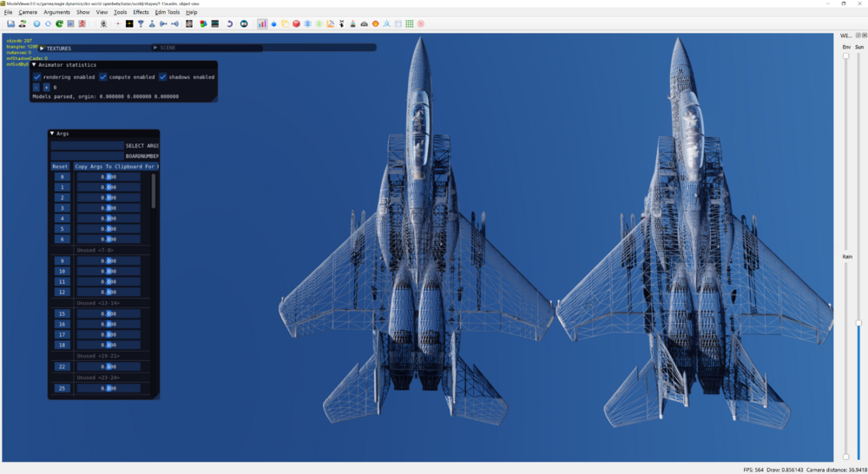Click Copy Args To Clipboard button
Image resolution: width=868 pixels, height=474 pixels.
(x=115, y=166)
